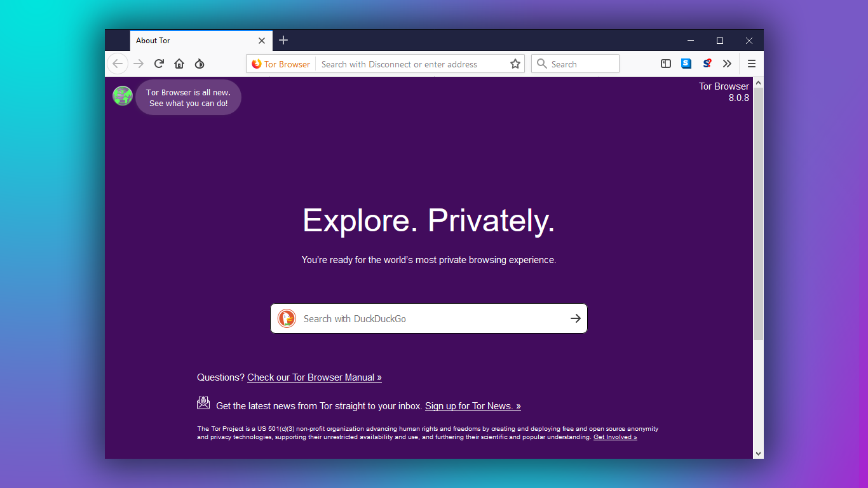Expand more tools overflow chevron

pos(727,64)
